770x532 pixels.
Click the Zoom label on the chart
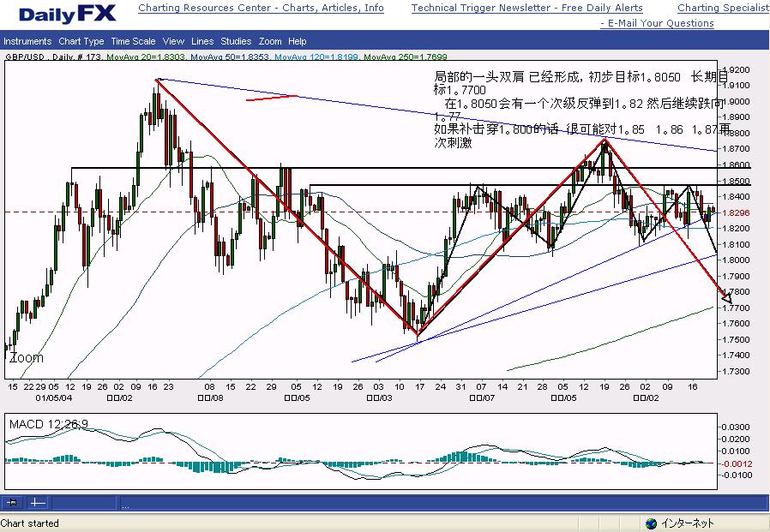tap(26, 358)
